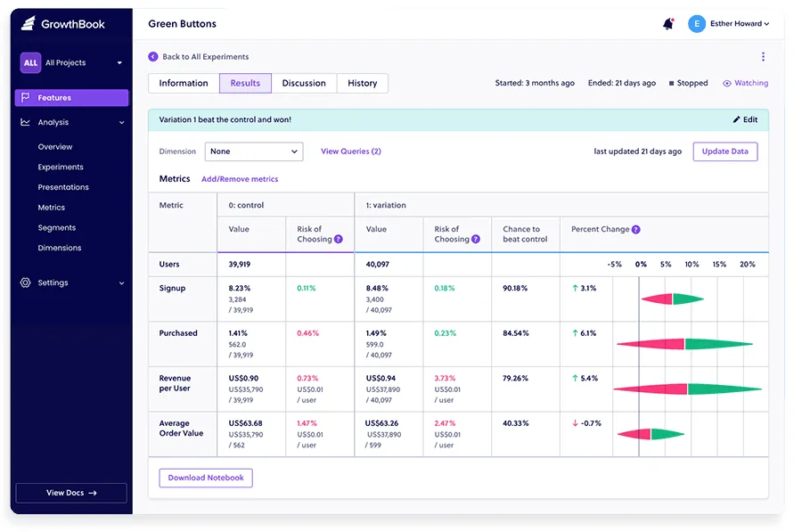This screenshot has width=802, height=532.
Task: Click the control Users value 39,919
Action: point(240,265)
